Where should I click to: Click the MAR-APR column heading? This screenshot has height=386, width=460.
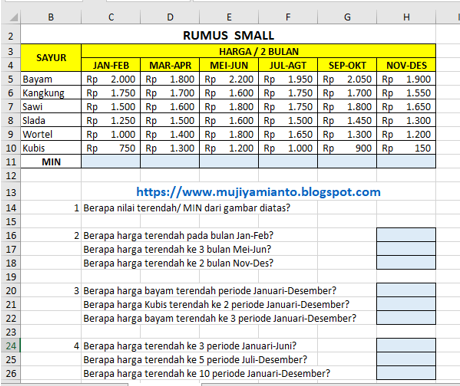tap(170, 65)
